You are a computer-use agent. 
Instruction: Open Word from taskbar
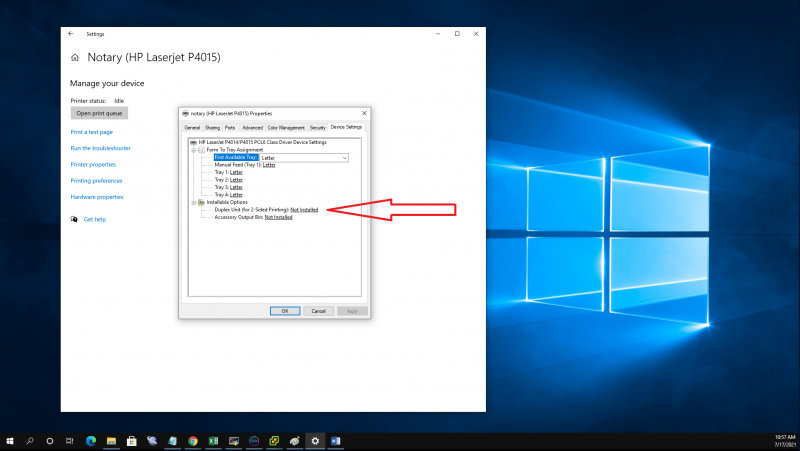click(335, 441)
